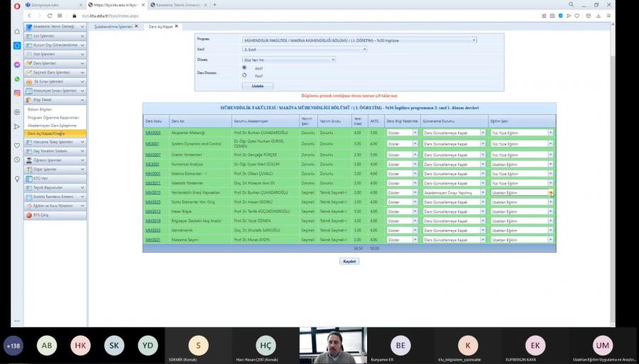This screenshot has height=364, width=639.
Task: Switch to the Şubelendirme İşlemleri tab
Action: 115,26
